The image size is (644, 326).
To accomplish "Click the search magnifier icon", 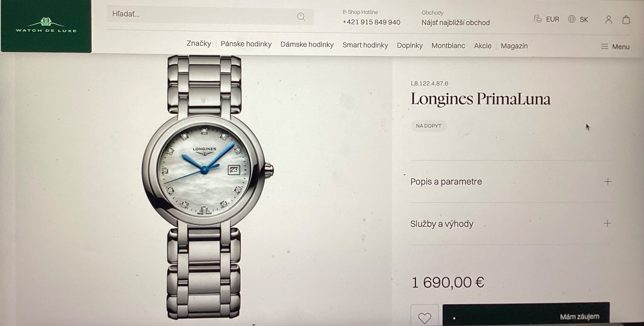I will [x=301, y=17].
